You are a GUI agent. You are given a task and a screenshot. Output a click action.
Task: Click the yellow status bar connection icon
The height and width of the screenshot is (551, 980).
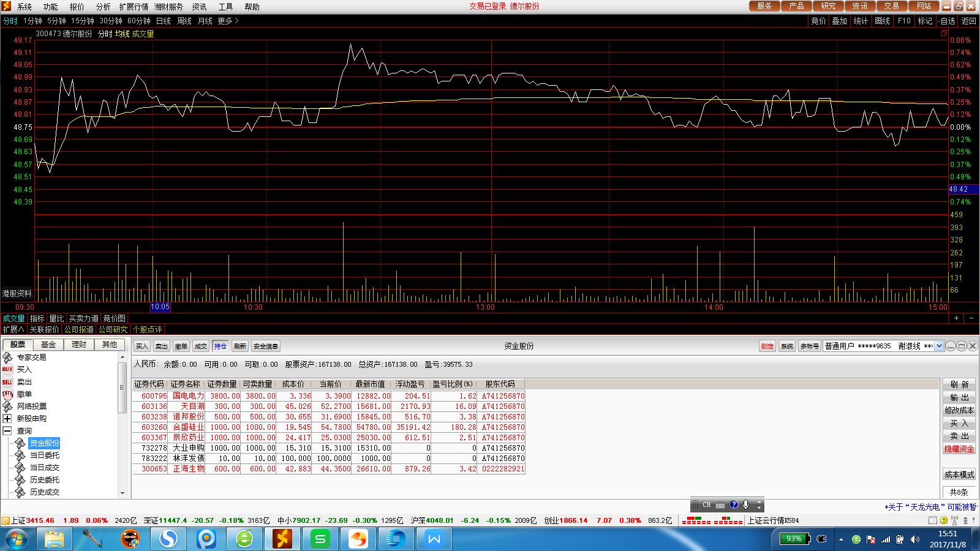tap(944, 520)
